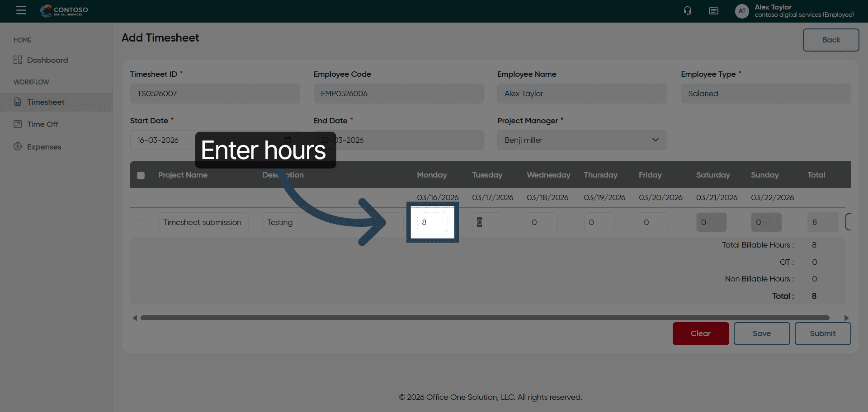Click the Monday hours input field
The width and height of the screenshot is (868, 412).
click(432, 222)
